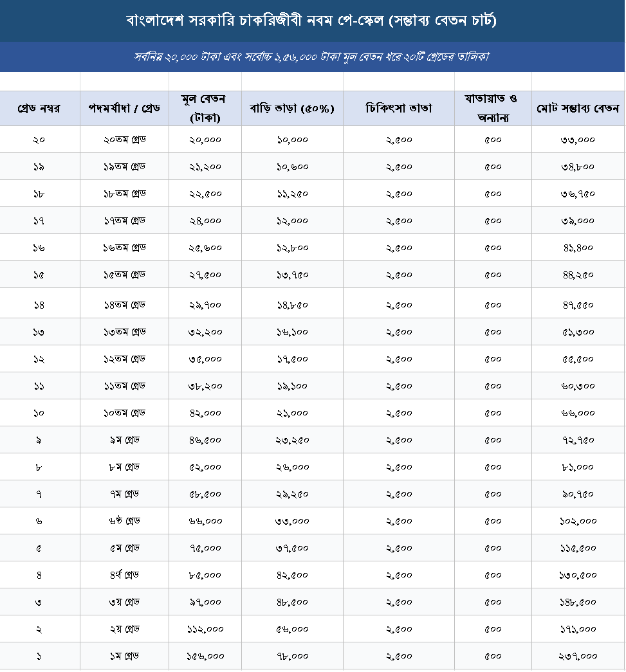The width and height of the screenshot is (626, 672).
Task: Select the top grade total ২৩৭,০০০
Action: coord(578,656)
